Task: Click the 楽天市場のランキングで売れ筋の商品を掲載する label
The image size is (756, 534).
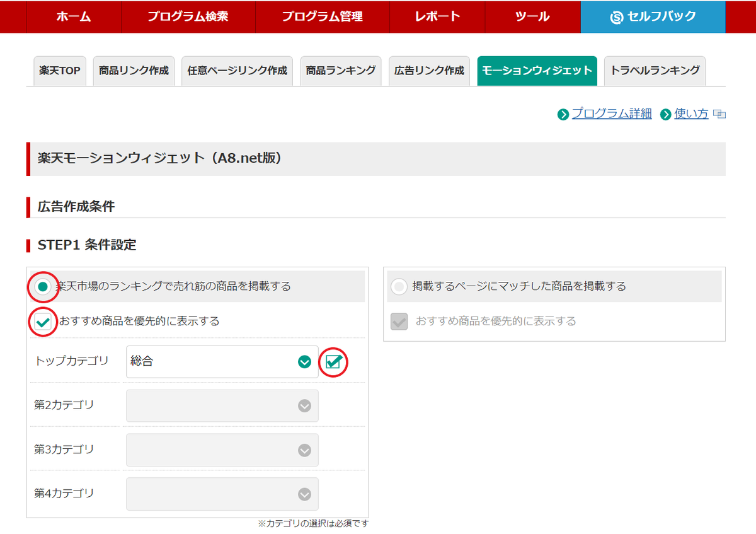Action: pyautogui.click(x=173, y=286)
